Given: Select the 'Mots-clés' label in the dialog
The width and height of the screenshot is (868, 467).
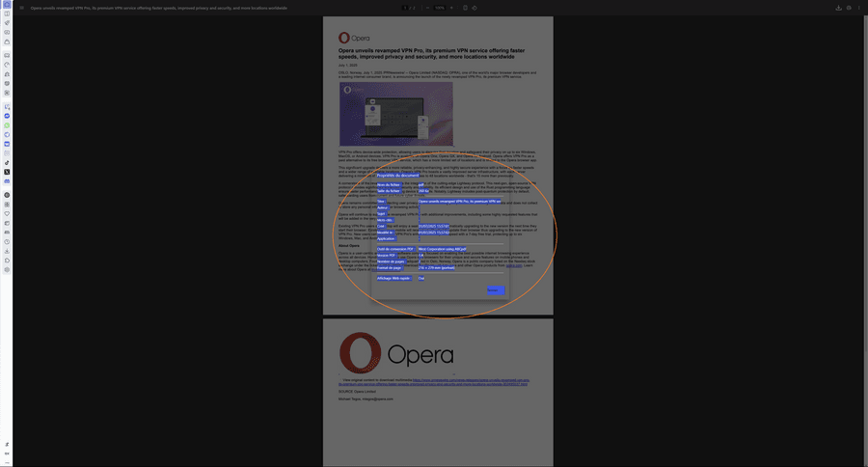Looking at the screenshot, I should (x=385, y=221).
